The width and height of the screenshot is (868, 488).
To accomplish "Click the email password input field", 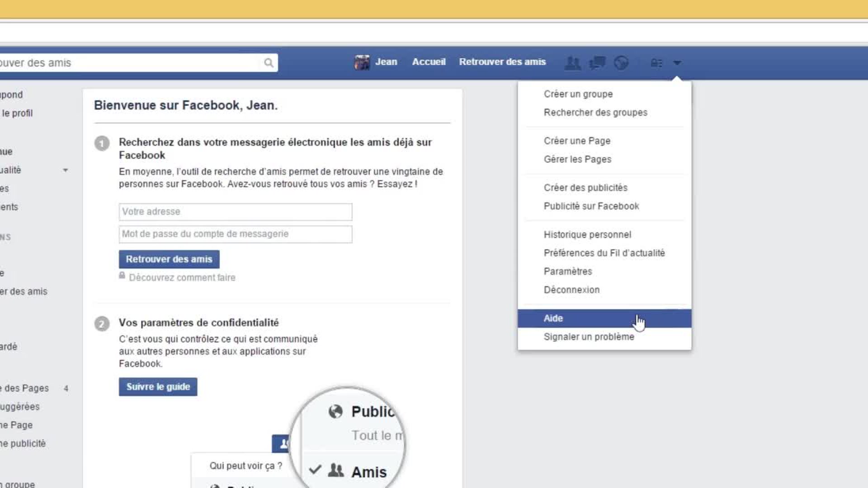I will coord(235,234).
